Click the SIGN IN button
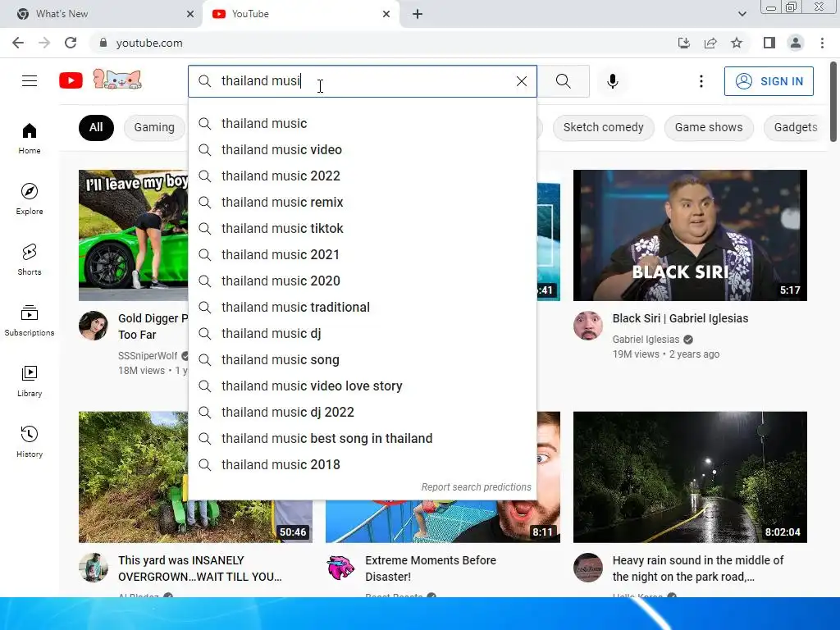The width and height of the screenshot is (840, 630). click(x=769, y=81)
